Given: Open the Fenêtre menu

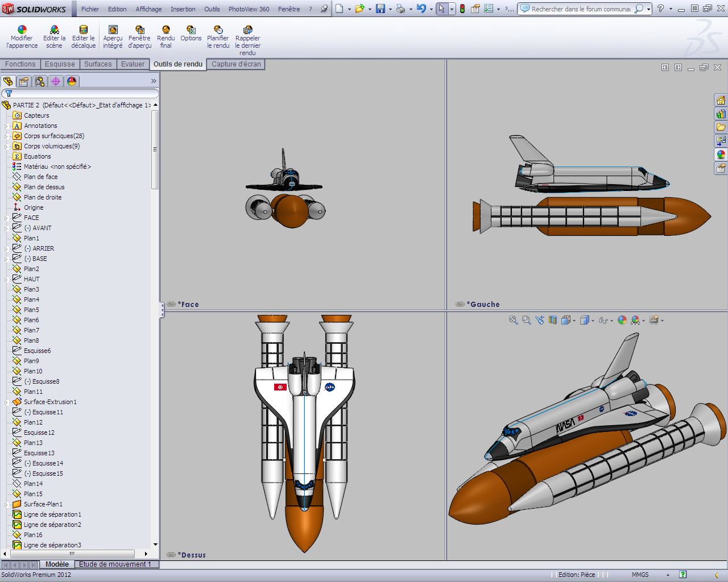Looking at the screenshot, I should click(x=289, y=9).
